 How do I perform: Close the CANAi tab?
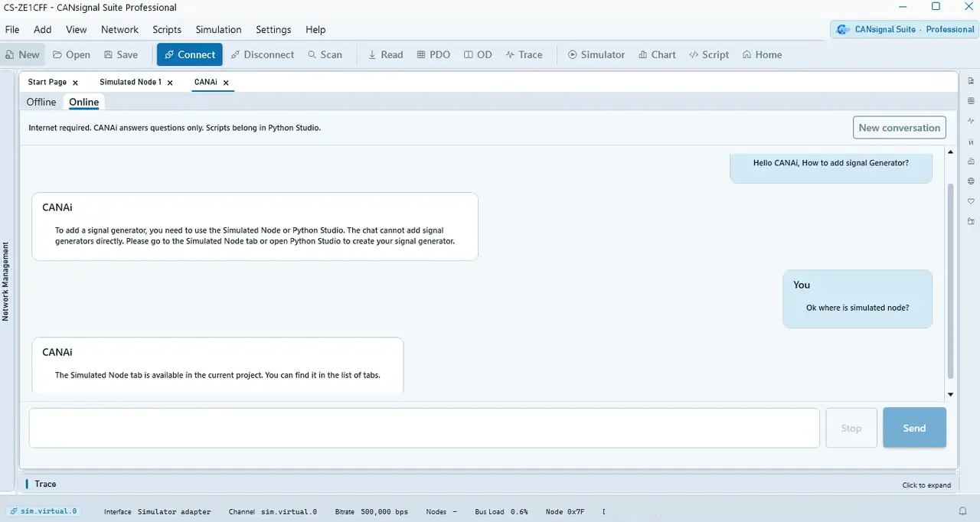226,83
